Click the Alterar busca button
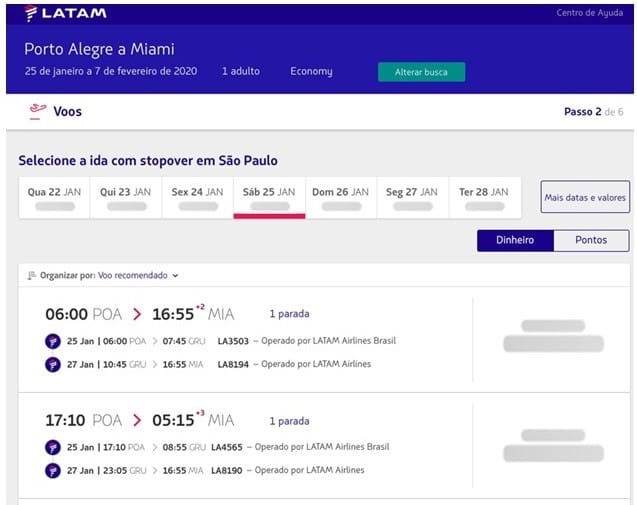Image resolution: width=637 pixels, height=505 pixels. [421, 72]
